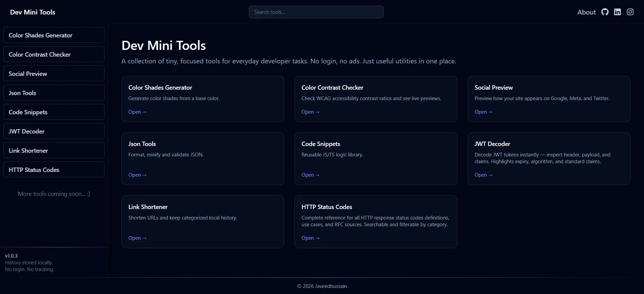Click the '© 2026 Javeedhussain' footer text
This screenshot has width=644, height=294.
[322, 286]
